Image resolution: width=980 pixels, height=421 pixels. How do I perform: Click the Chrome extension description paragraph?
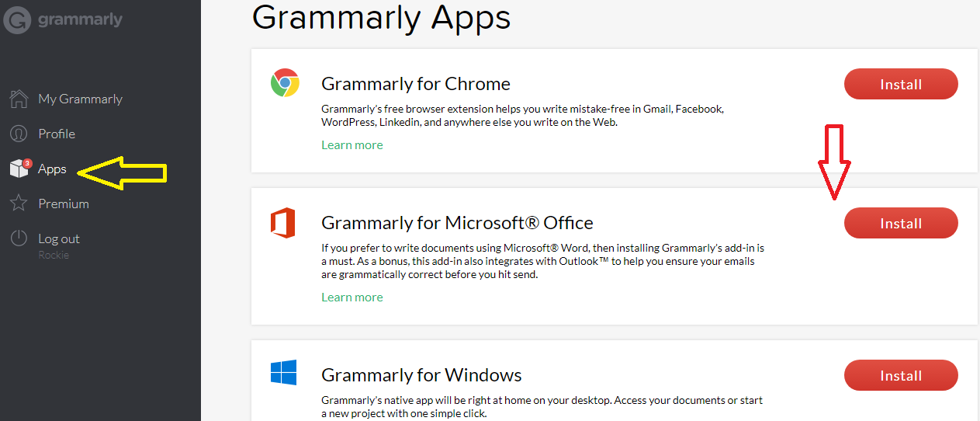pos(522,116)
